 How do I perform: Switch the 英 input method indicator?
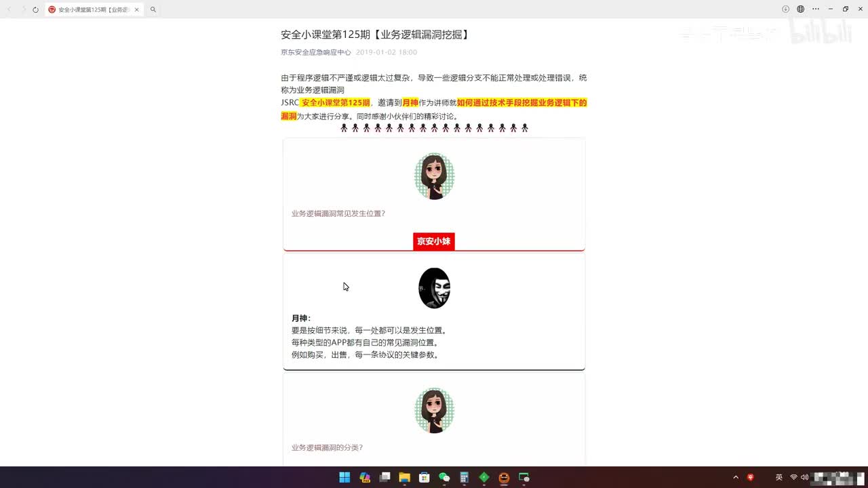click(x=779, y=477)
